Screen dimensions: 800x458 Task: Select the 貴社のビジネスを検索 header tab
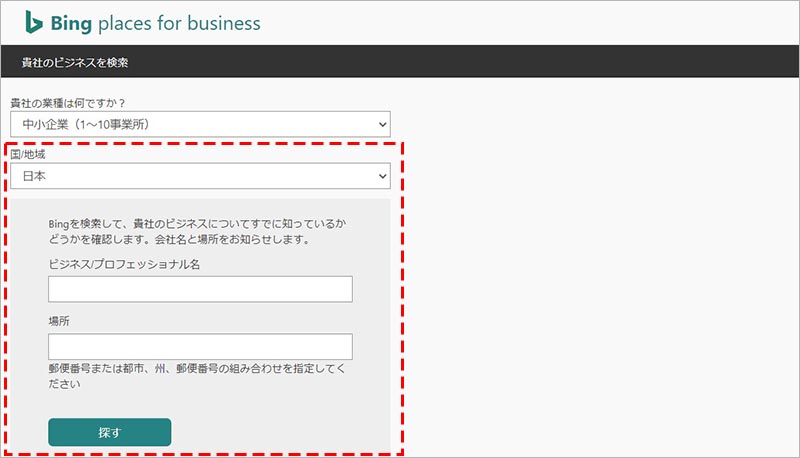76,63
